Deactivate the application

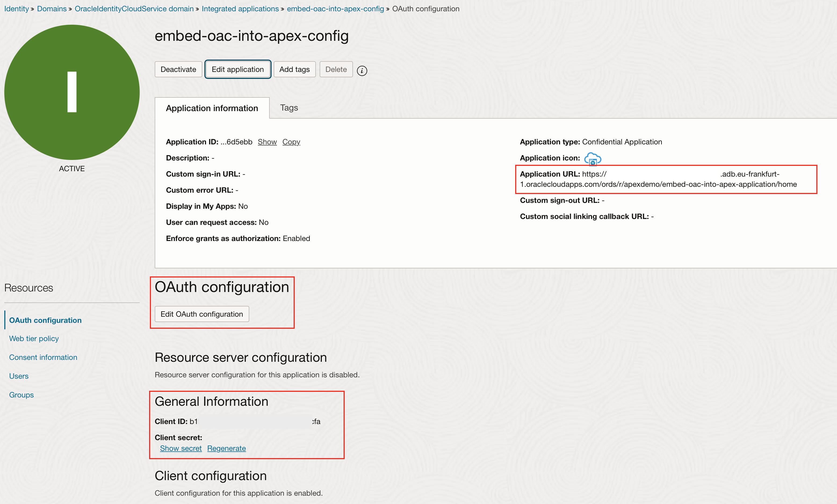(178, 69)
